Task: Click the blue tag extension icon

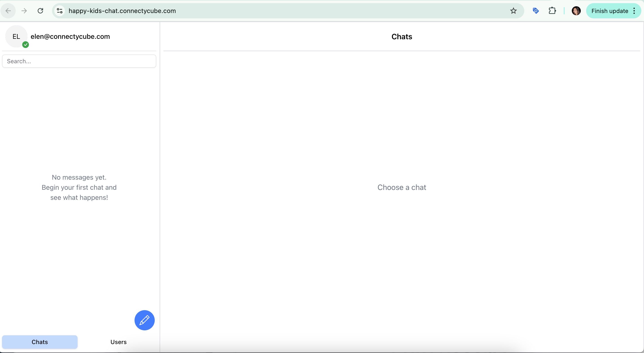Action: [x=535, y=11]
